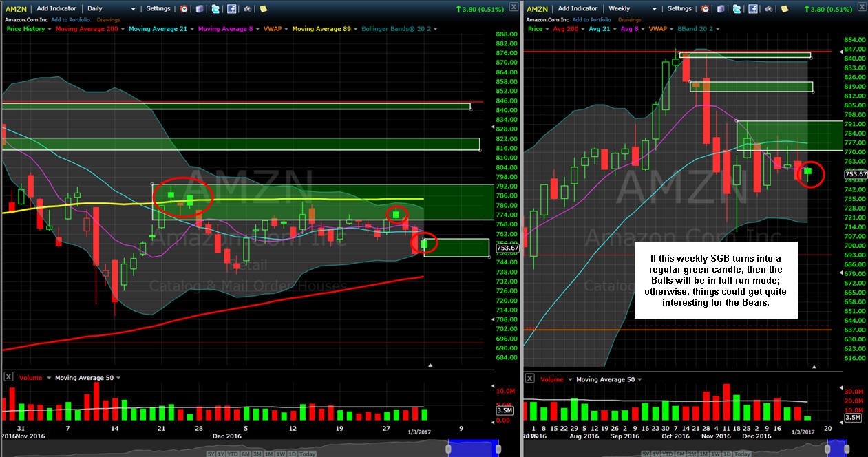868x457 pixels.
Task: Expand the Volume menu in Weekly chart
Action: 569,379
